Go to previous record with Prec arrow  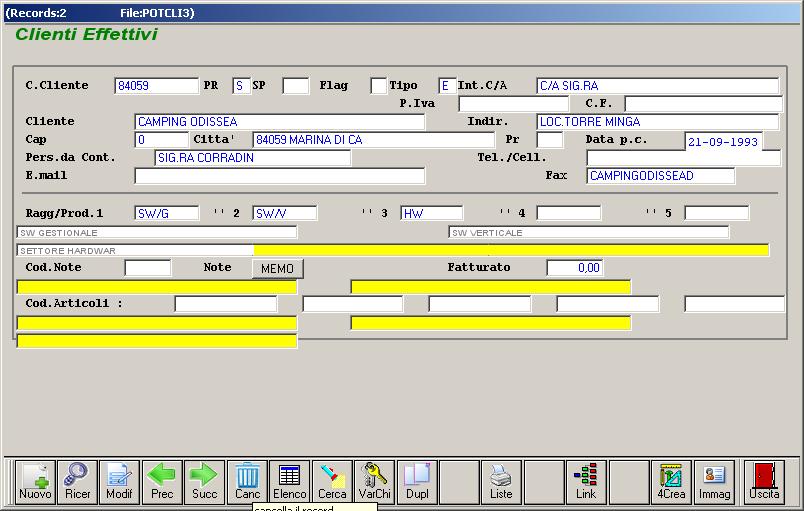point(162,482)
